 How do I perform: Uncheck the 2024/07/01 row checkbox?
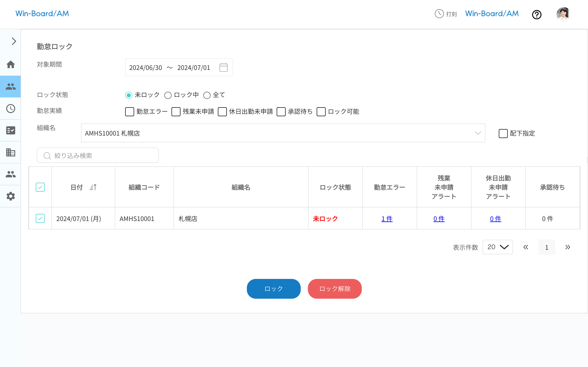click(40, 218)
